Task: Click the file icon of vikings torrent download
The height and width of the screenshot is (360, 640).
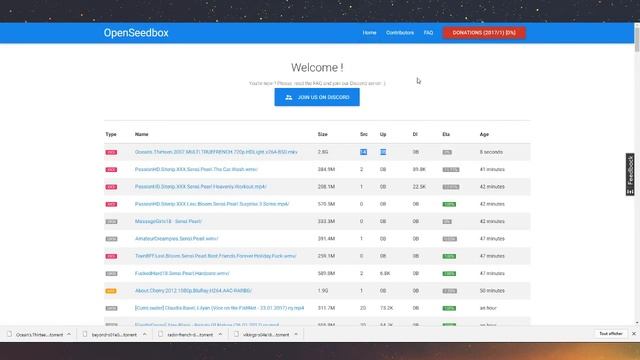Action: click(x=236, y=334)
